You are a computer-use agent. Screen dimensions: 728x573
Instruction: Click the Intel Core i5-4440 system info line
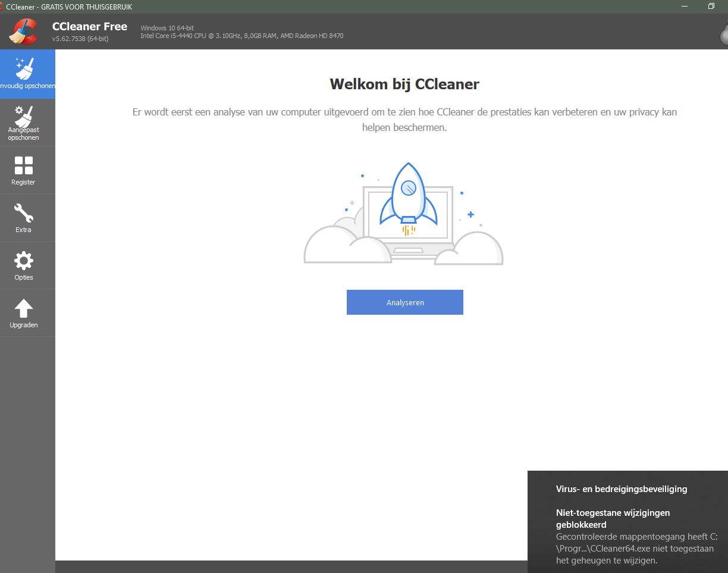pyautogui.click(x=241, y=36)
